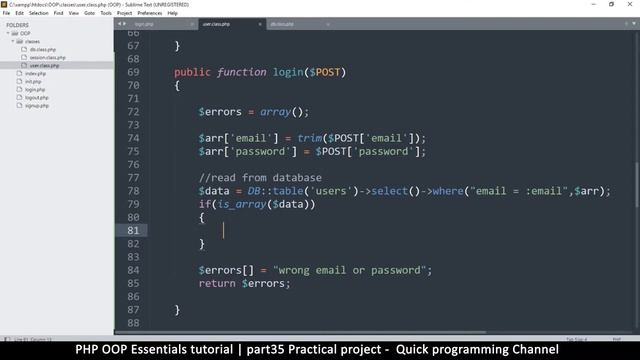The width and height of the screenshot is (640, 360).
Task: Click 'trim' on line 74
Action: (309, 138)
